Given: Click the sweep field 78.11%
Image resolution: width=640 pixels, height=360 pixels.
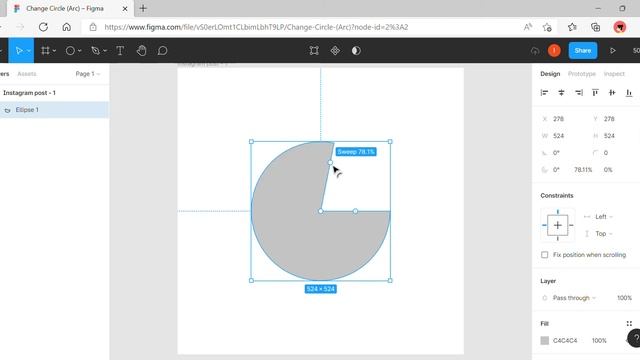Looking at the screenshot, I should (x=583, y=170).
